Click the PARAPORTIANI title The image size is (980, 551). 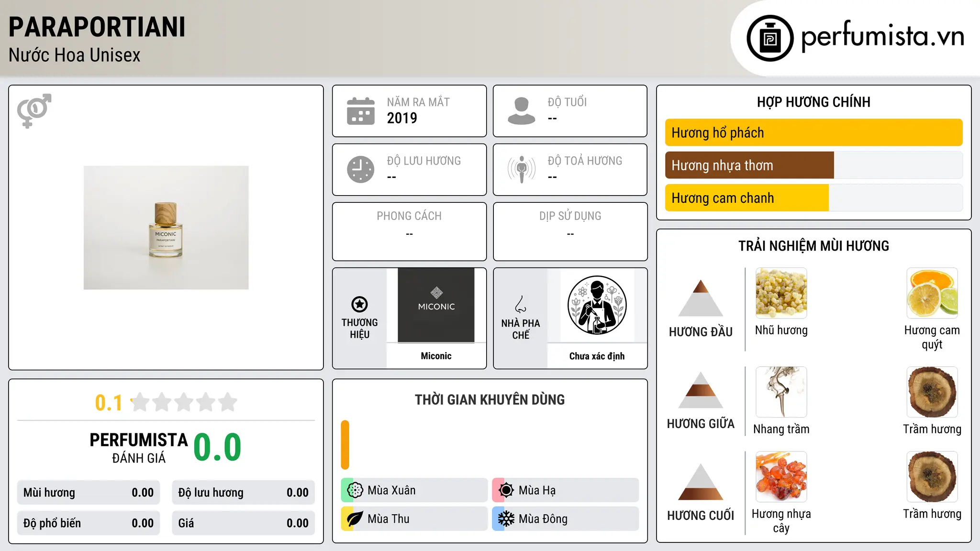97,27
